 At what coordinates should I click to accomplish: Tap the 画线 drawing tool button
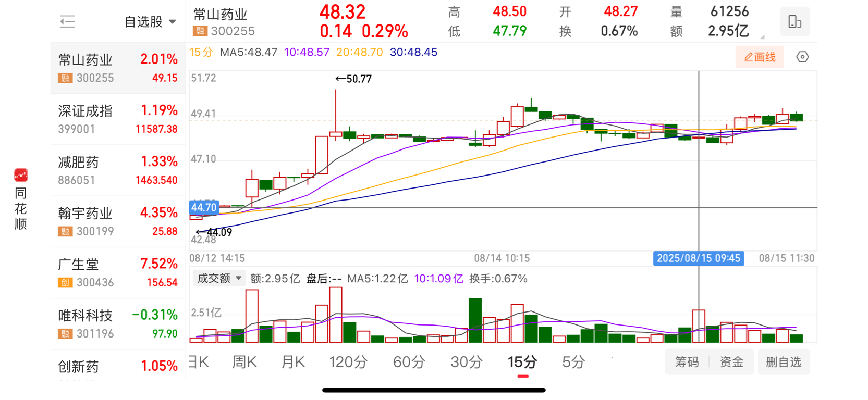pyautogui.click(x=760, y=57)
